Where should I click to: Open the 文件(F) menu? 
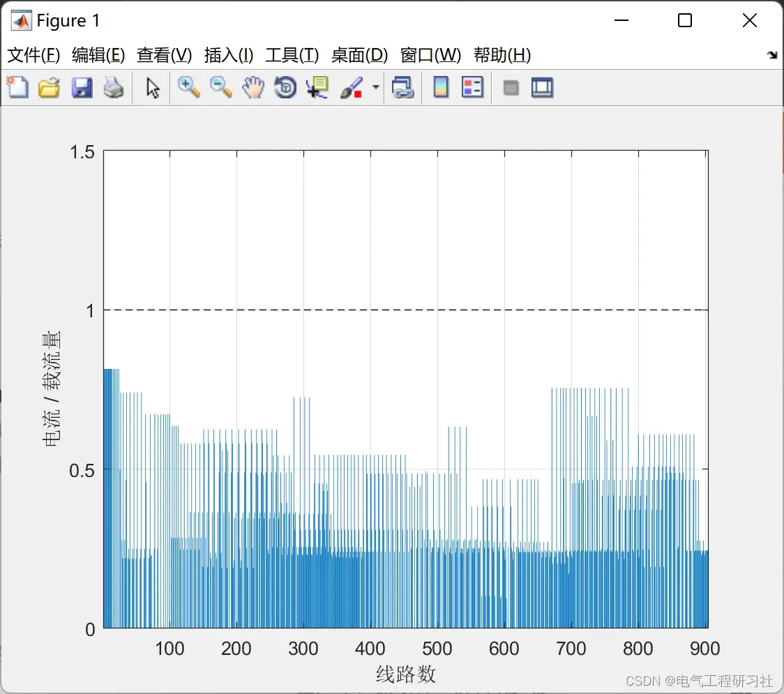(33, 55)
